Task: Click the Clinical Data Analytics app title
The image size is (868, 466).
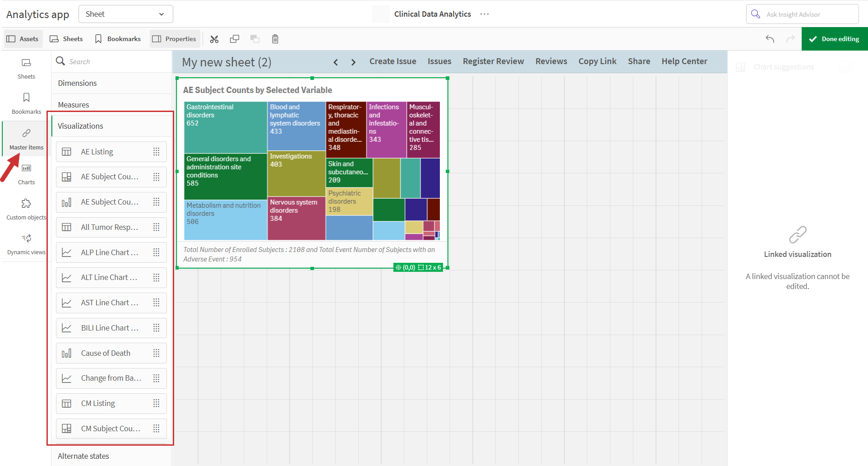Action: (x=432, y=14)
